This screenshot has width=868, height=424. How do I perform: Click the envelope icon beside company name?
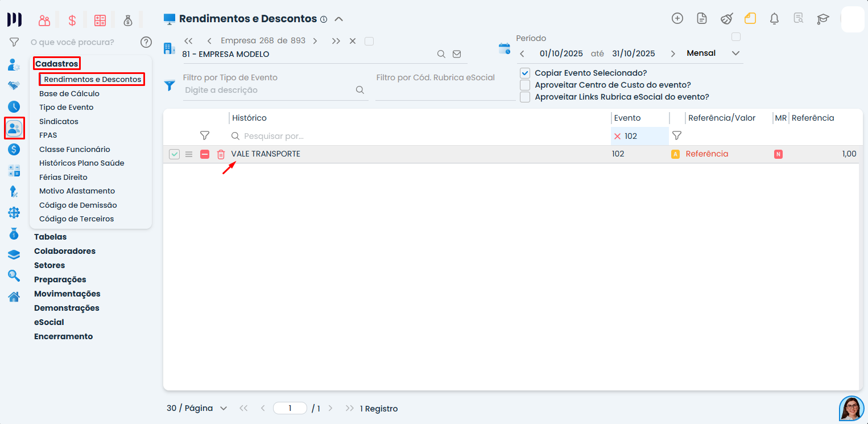coord(457,54)
